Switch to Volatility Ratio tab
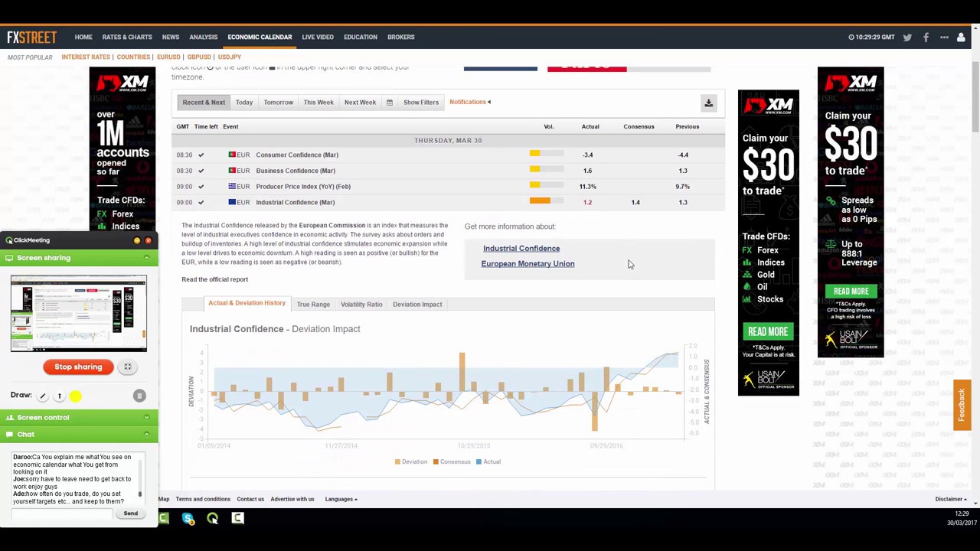Viewport: 980px width, 551px height. (x=361, y=304)
